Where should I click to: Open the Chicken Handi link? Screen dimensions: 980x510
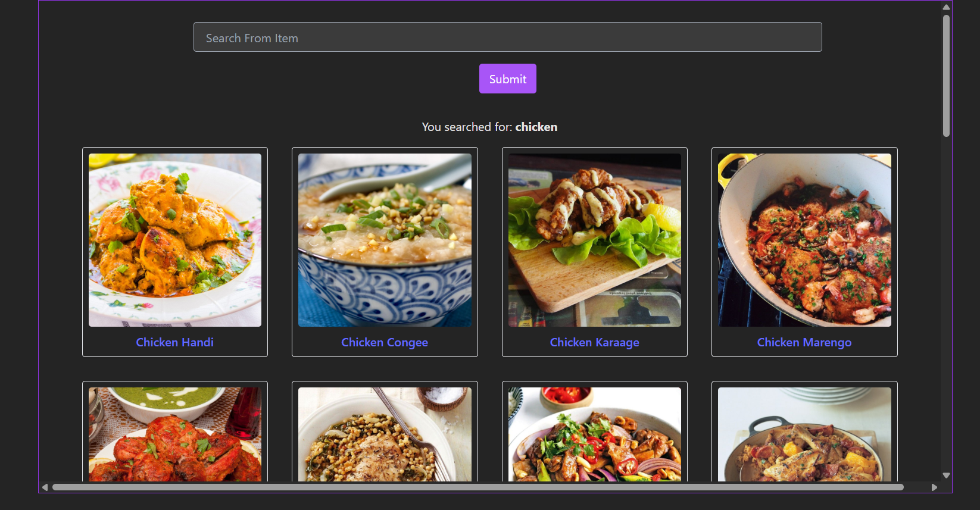[174, 342]
